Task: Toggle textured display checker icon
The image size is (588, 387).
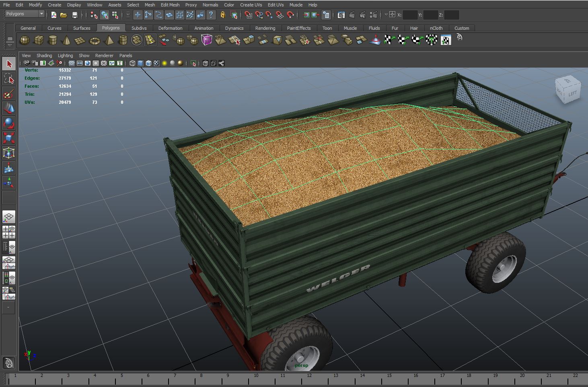Action: pos(156,63)
